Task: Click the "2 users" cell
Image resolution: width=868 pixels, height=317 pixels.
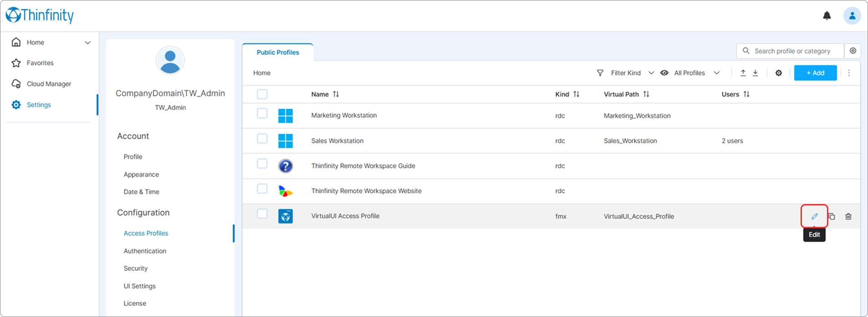Action: pyautogui.click(x=732, y=141)
